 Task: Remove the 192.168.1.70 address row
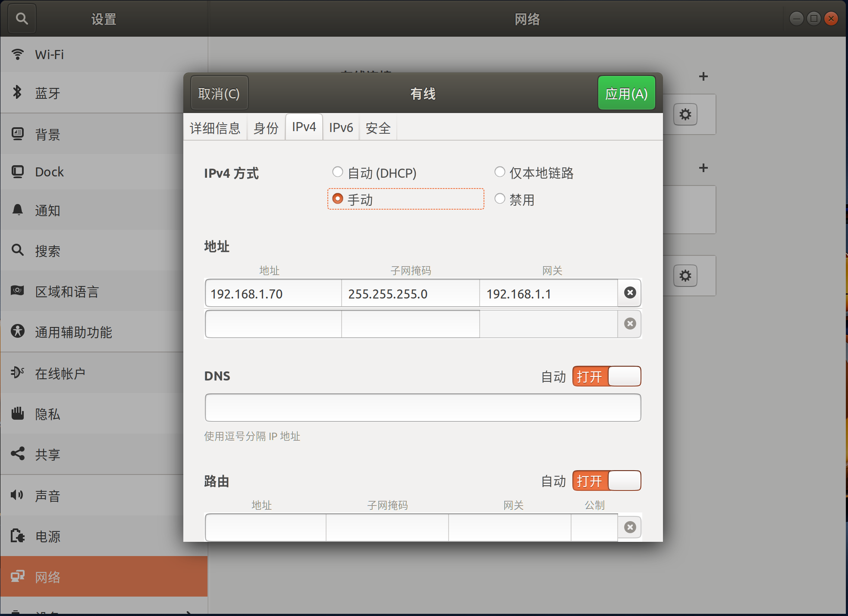tap(629, 293)
